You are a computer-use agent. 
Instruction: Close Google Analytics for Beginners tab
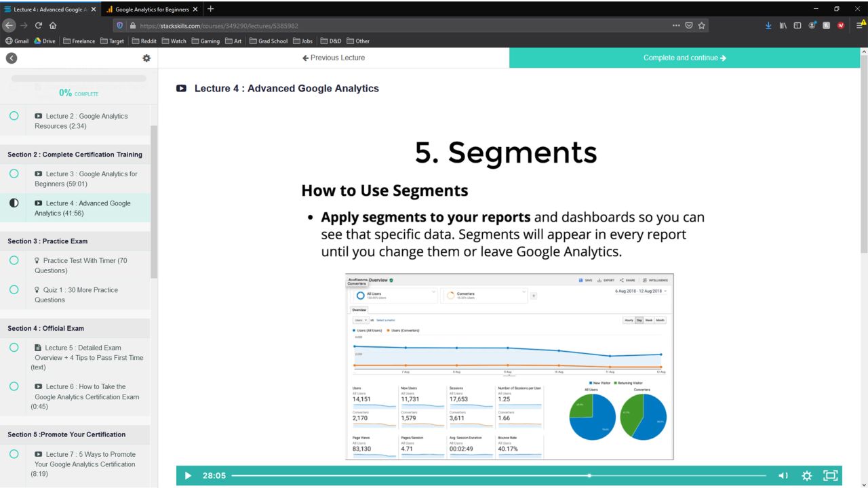pos(195,9)
